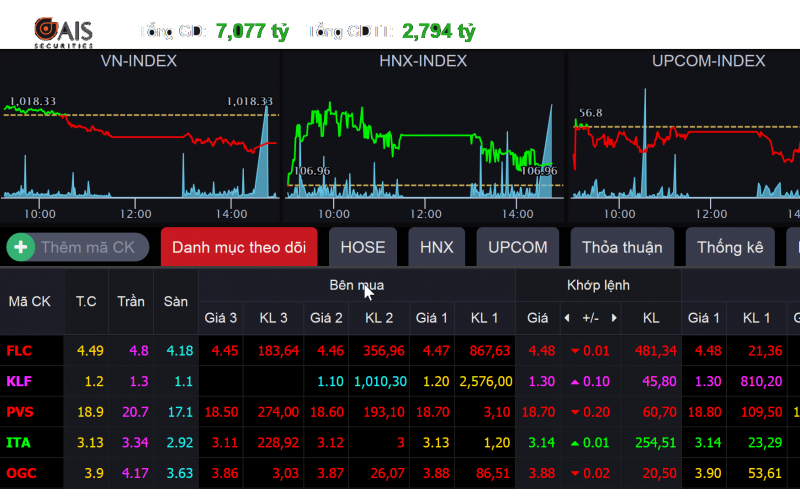Click the red down arrow in FLC row
Screen dimensions: 800x500
pos(575,350)
